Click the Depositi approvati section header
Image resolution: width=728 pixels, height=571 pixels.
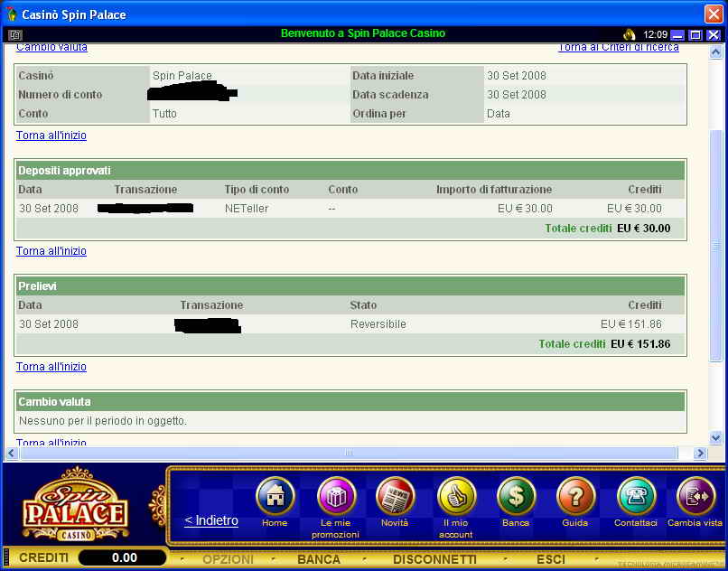pyautogui.click(x=350, y=171)
